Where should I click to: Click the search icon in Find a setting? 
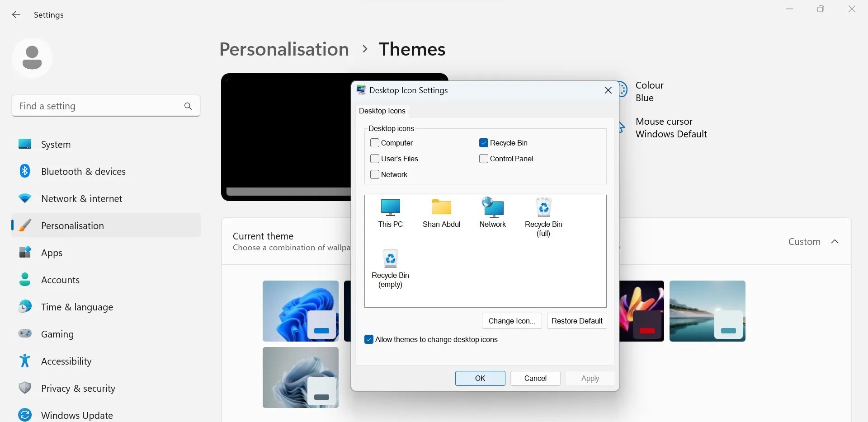(x=188, y=106)
